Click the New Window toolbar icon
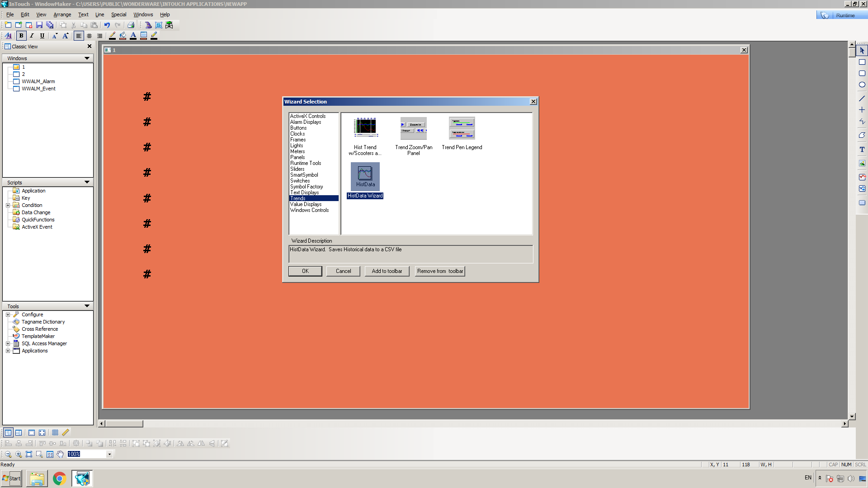 click(8, 25)
